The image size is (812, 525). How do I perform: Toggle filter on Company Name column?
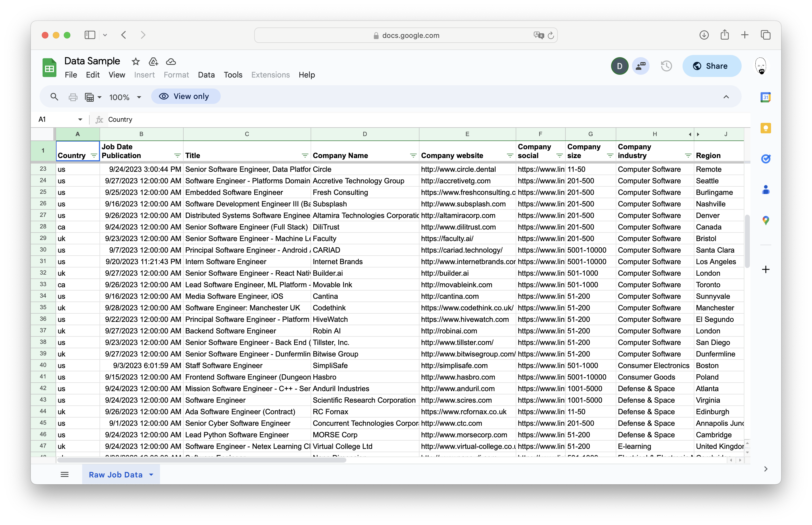point(413,156)
